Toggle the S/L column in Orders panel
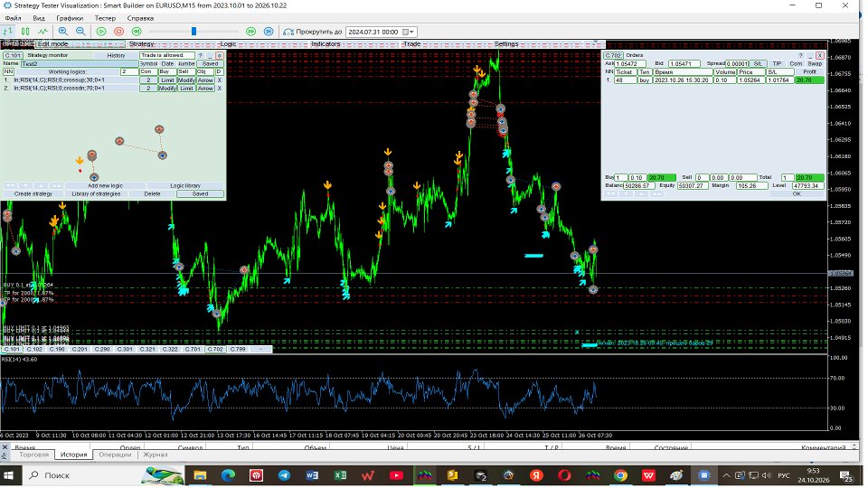Viewport: 868px width, 488px height. [758, 63]
